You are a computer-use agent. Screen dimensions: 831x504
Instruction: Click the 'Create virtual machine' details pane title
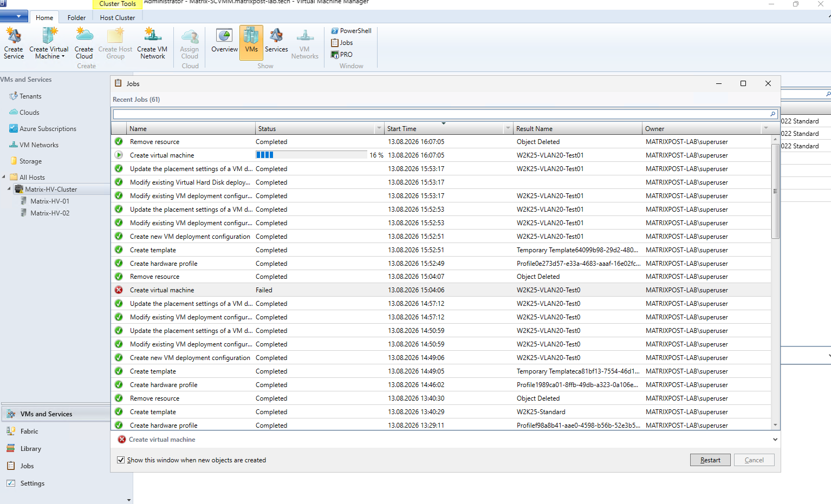tap(162, 440)
